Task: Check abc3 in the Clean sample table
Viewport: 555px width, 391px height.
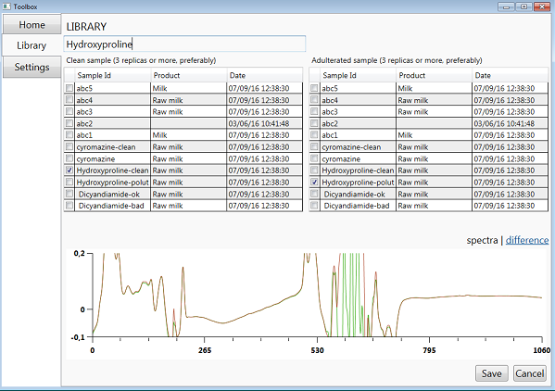Action: [x=69, y=111]
